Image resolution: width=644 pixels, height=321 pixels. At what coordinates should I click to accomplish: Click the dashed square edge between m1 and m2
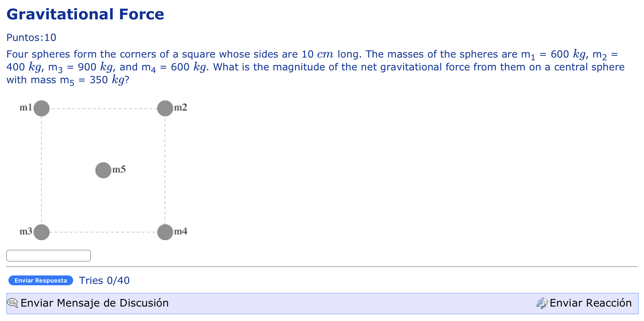(103, 108)
